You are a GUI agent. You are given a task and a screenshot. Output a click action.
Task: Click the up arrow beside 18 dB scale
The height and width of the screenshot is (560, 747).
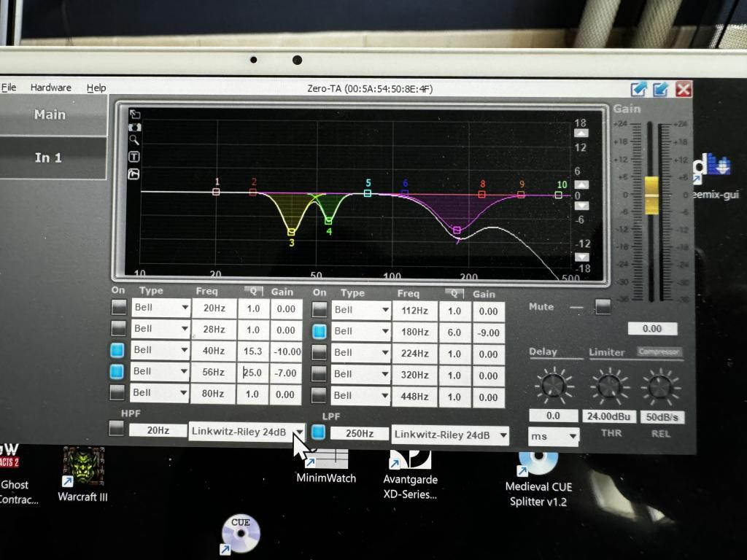[581, 133]
